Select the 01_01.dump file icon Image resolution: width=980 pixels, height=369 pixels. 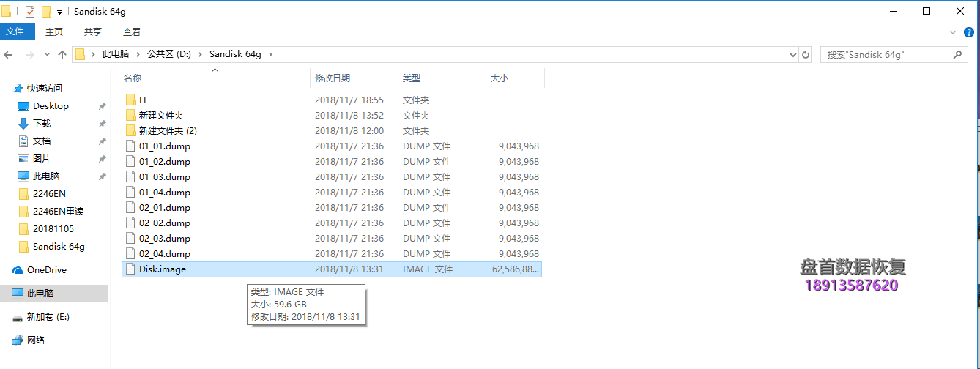(130, 146)
